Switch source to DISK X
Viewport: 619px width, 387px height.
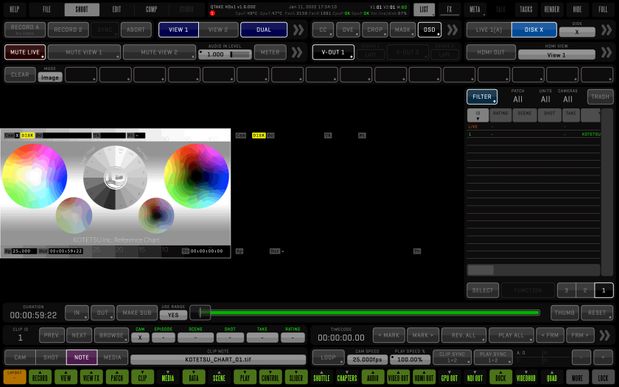click(534, 30)
